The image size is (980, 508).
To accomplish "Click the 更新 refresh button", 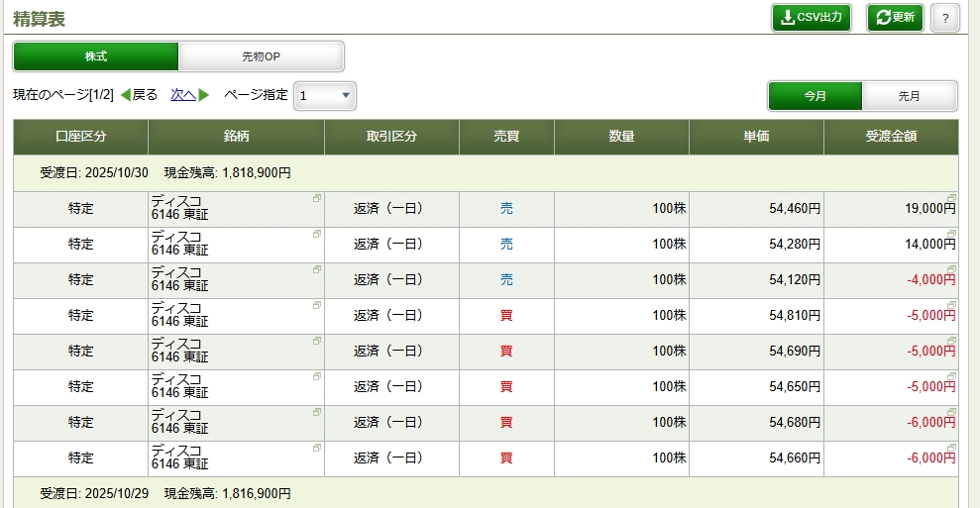I will (x=895, y=18).
